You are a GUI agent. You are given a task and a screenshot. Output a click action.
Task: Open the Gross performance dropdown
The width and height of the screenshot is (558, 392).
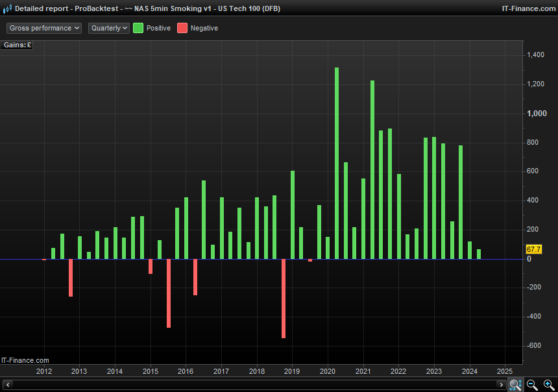coord(45,28)
